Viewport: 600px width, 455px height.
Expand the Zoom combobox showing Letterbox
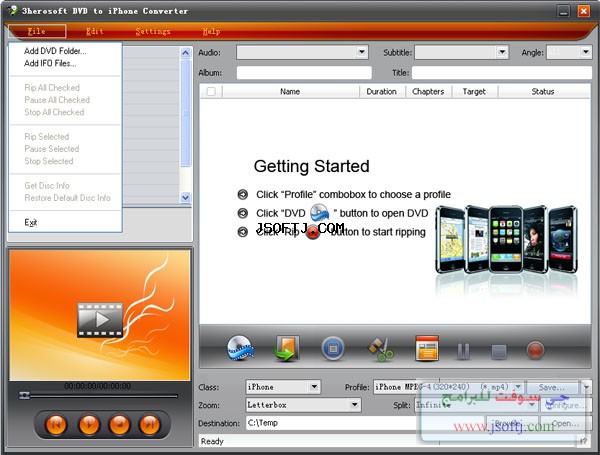(354, 405)
